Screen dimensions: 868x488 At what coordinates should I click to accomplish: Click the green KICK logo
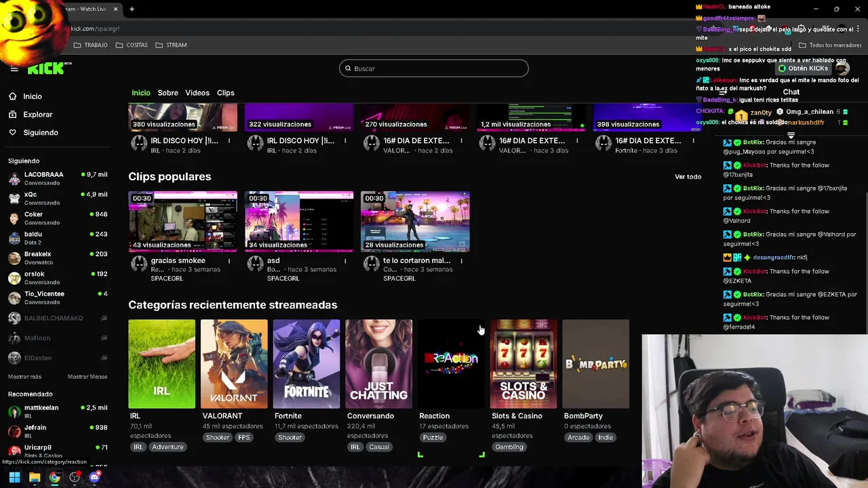pyautogui.click(x=45, y=68)
